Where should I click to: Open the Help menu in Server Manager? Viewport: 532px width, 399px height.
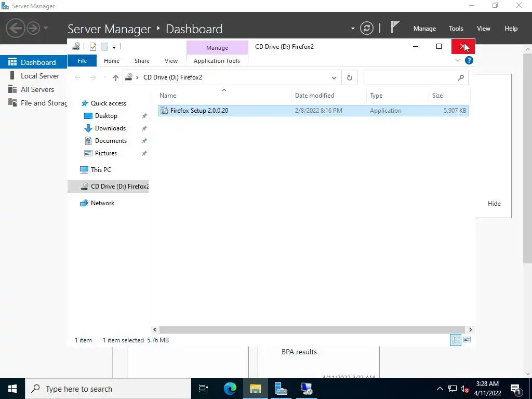click(x=511, y=29)
